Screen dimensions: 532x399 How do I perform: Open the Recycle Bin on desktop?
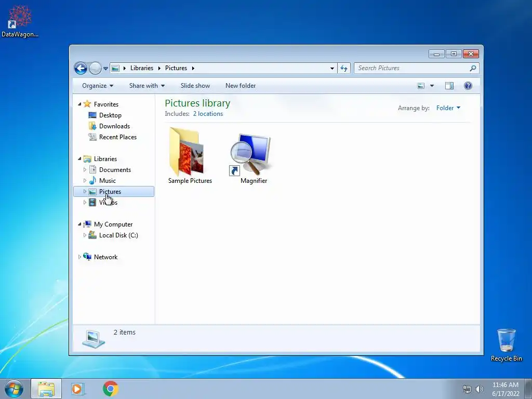click(507, 345)
